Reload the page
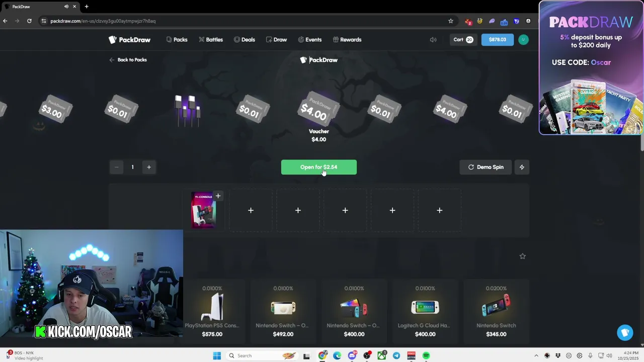 click(29, 21)
